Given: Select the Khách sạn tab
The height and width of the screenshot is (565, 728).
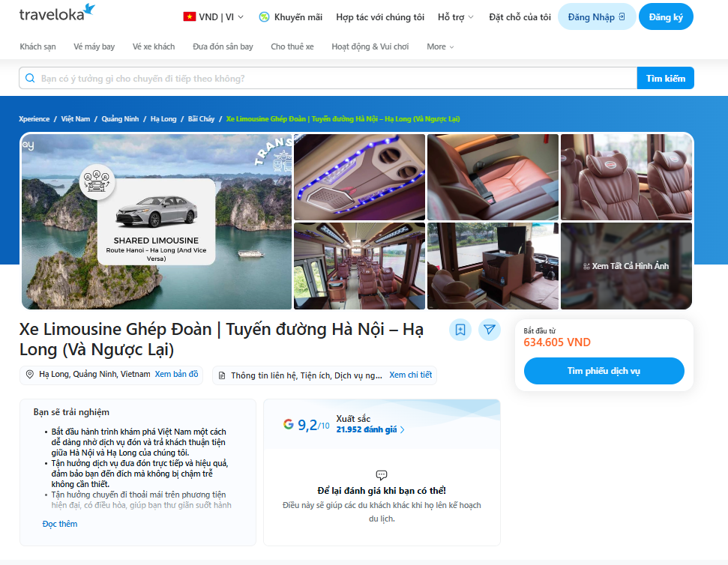Looking at the screenshot, I should (37, 46).
